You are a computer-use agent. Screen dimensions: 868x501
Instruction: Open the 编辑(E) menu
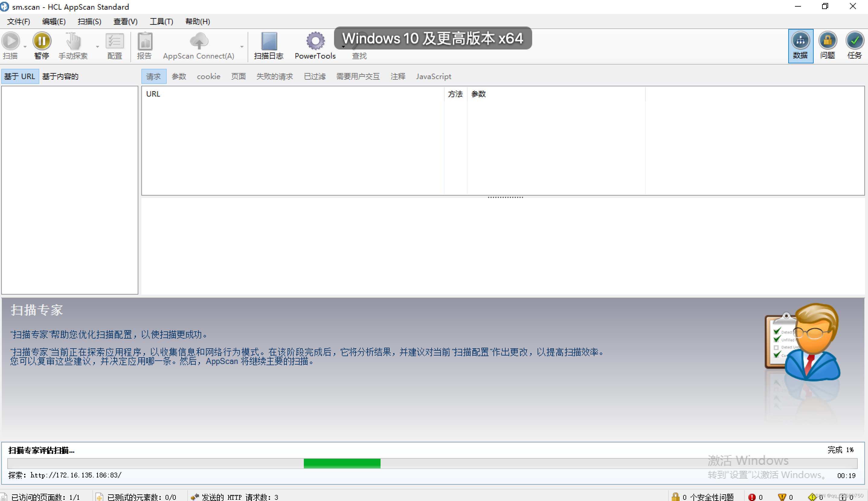click(x=54, y=21)
